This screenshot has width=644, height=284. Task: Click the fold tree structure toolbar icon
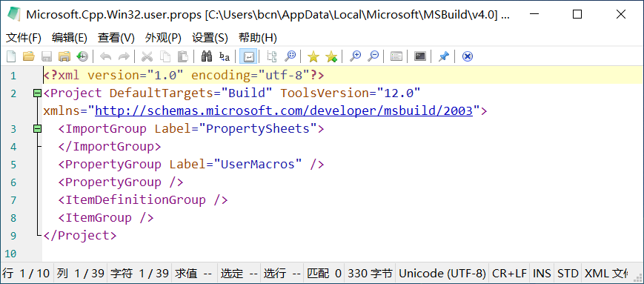pos(272,56)
